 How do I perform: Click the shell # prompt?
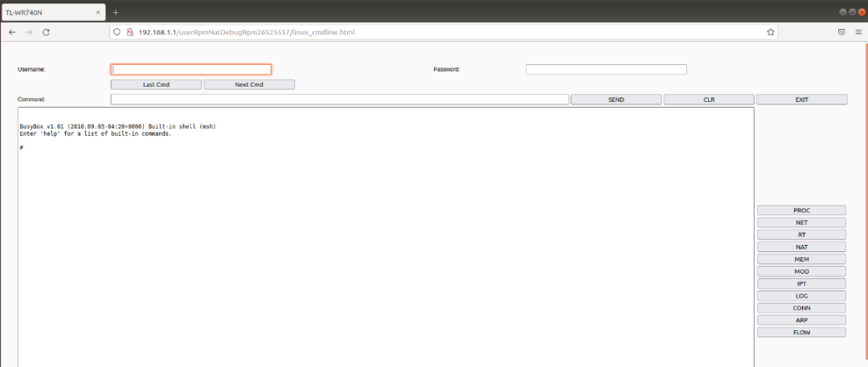click(x=21, y=148)
